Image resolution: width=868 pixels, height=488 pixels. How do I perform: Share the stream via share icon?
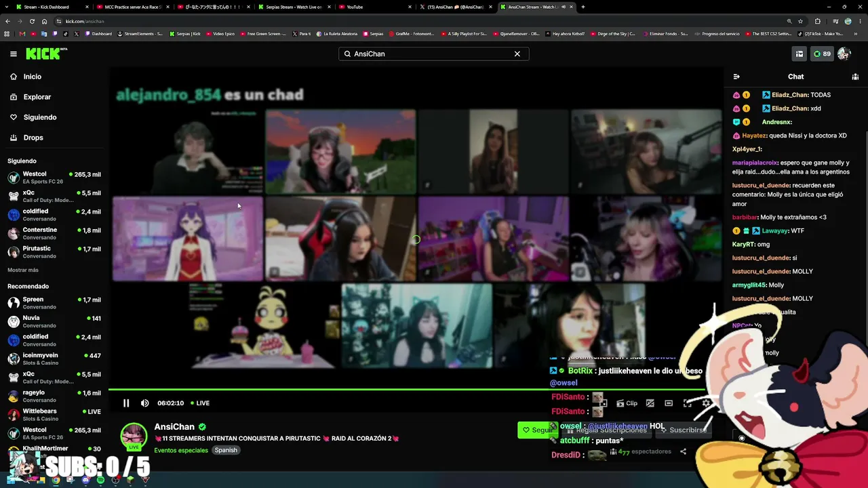coord(683,451)
